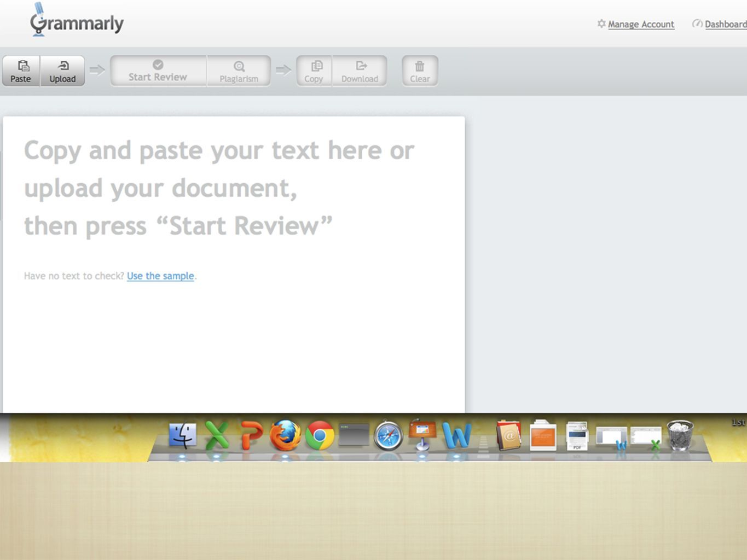This screenshot has width=747, height=560.
Task: Run the Plagiarism check
Action: [239, 71]
